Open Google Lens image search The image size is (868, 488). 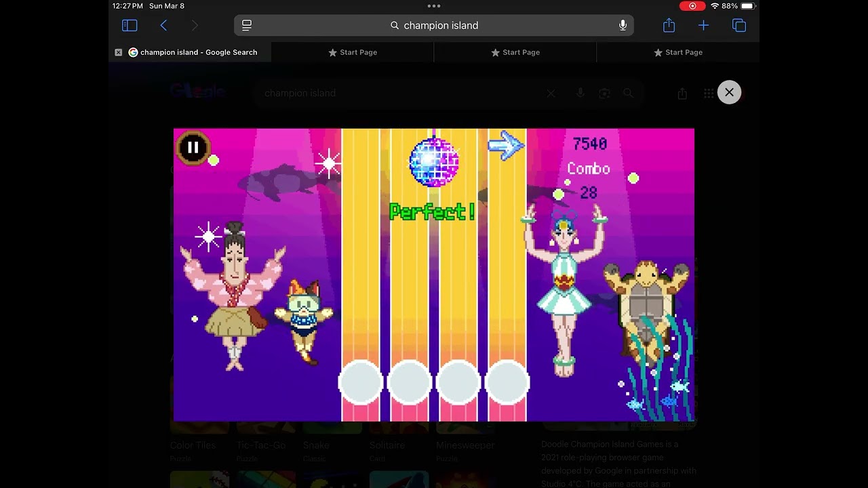[604, 94]
